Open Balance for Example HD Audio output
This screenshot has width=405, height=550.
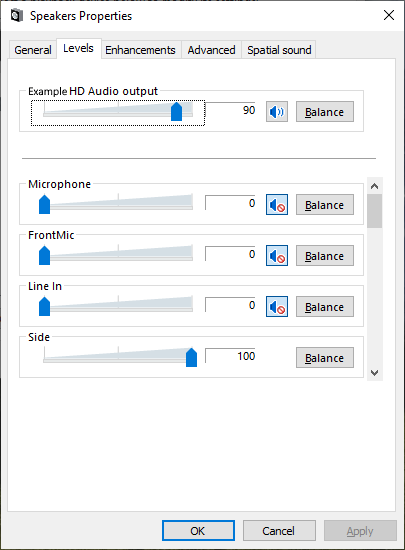click(325, 112)
